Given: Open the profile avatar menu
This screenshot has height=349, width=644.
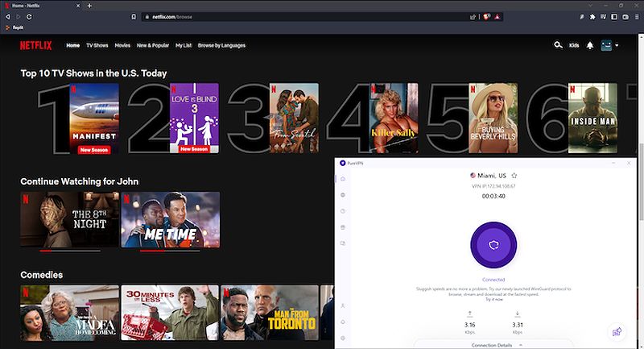Looking at the screenshot, I should coord(606,45).
